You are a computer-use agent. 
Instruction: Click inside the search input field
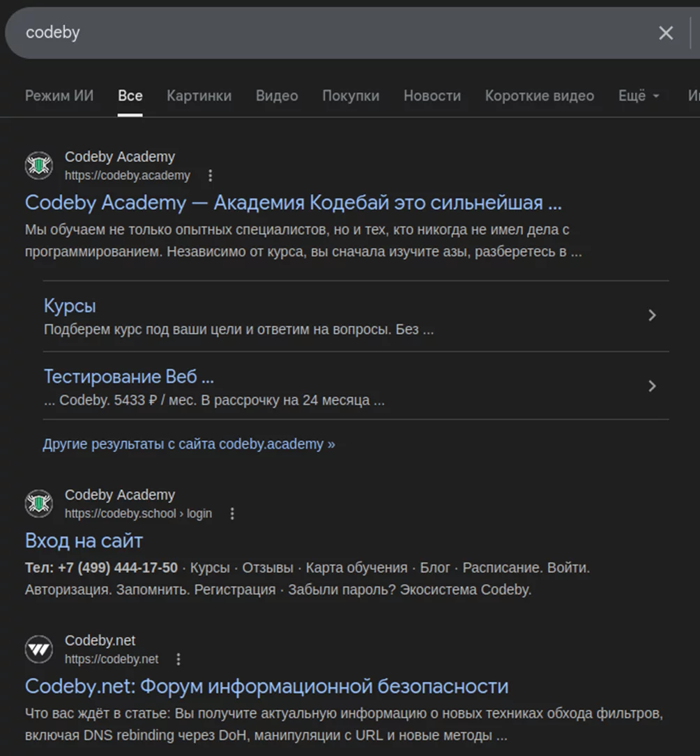[x=279, y=32]
